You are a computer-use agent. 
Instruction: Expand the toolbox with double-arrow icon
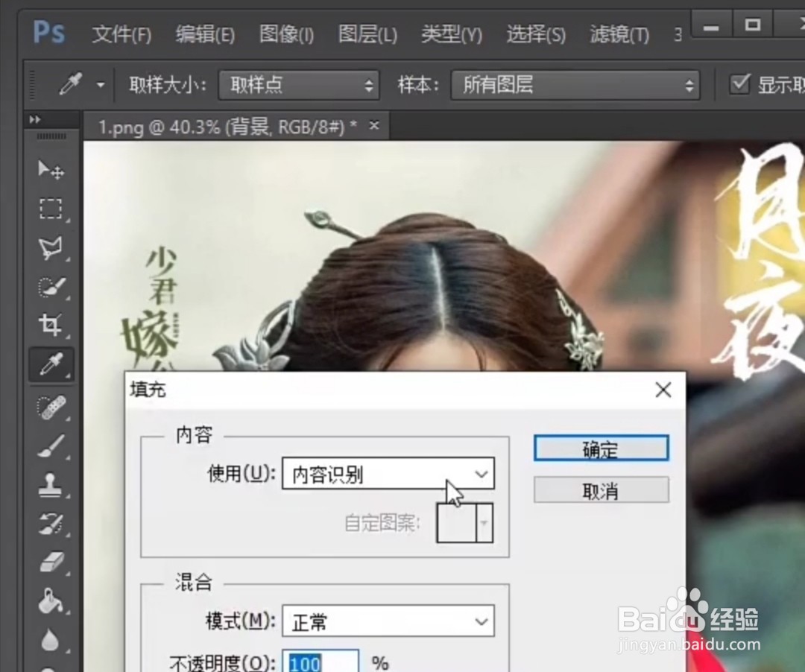[35, 119]
